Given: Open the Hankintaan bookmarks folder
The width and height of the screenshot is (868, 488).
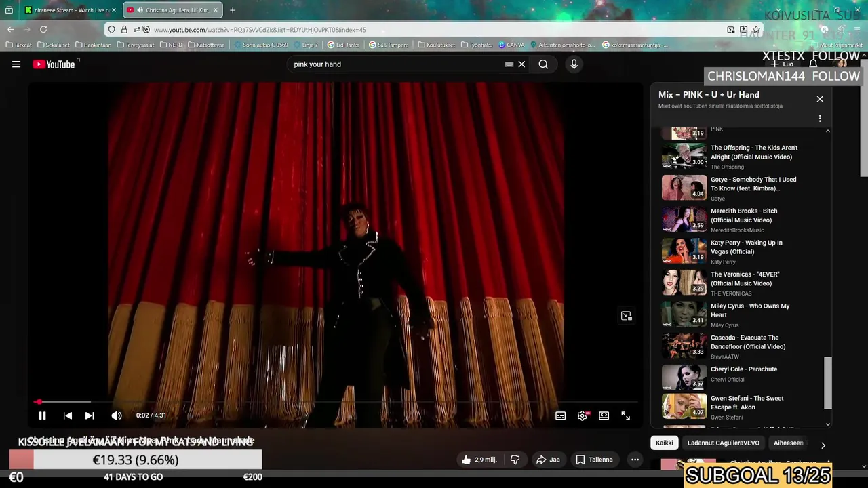Looking at the screenshot, I should [x=94, y=45].
